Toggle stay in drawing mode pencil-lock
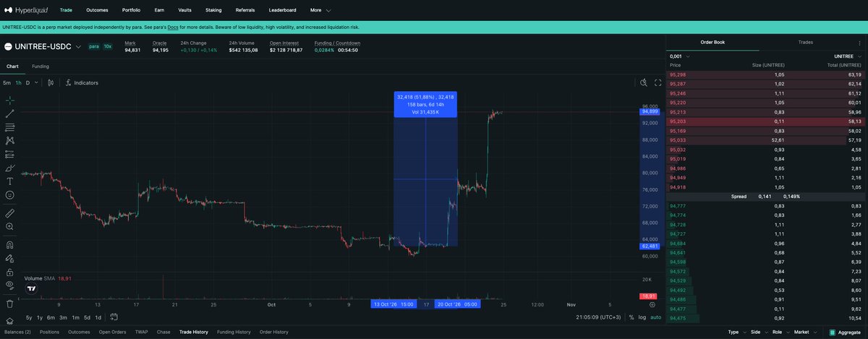The height and width of the screenshot is (339, 868). 9,259
